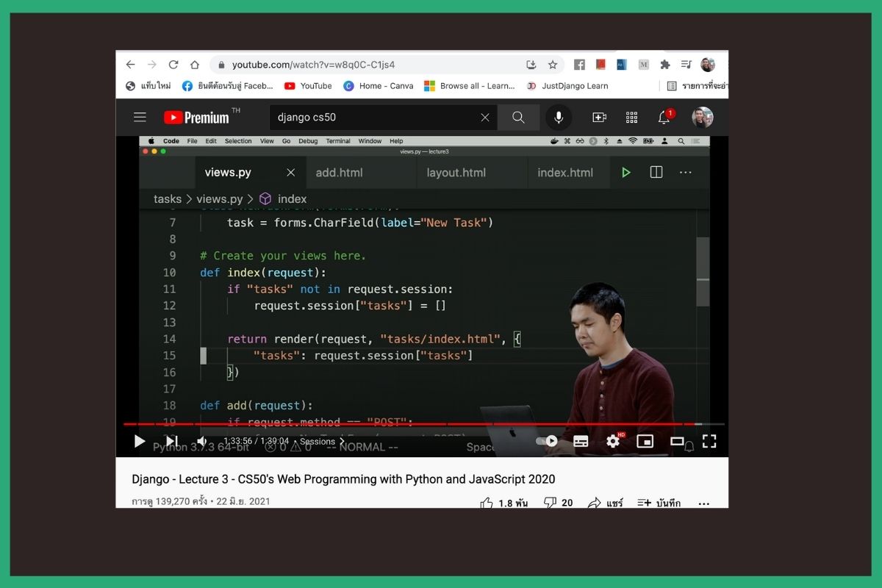Click the tasks breadcrumb in the video editor
This screenshot has width=882, height=588.
point(168,199)
